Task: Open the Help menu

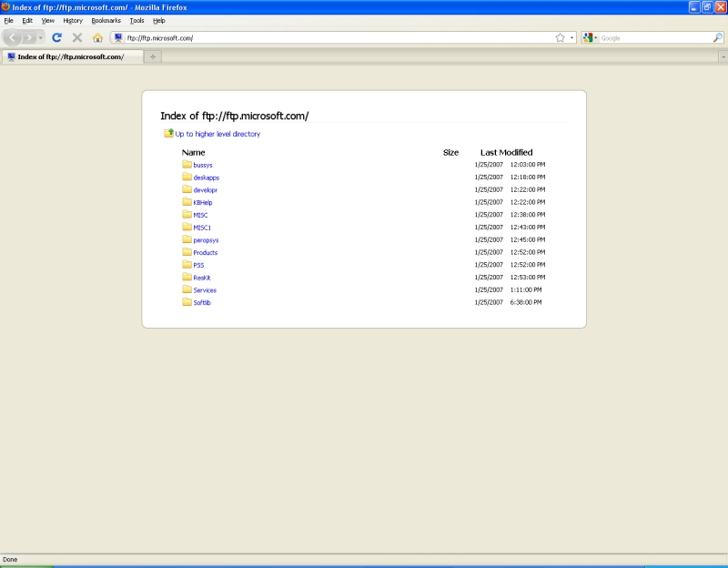Action: pyautogui.click(x=158, y=20)
